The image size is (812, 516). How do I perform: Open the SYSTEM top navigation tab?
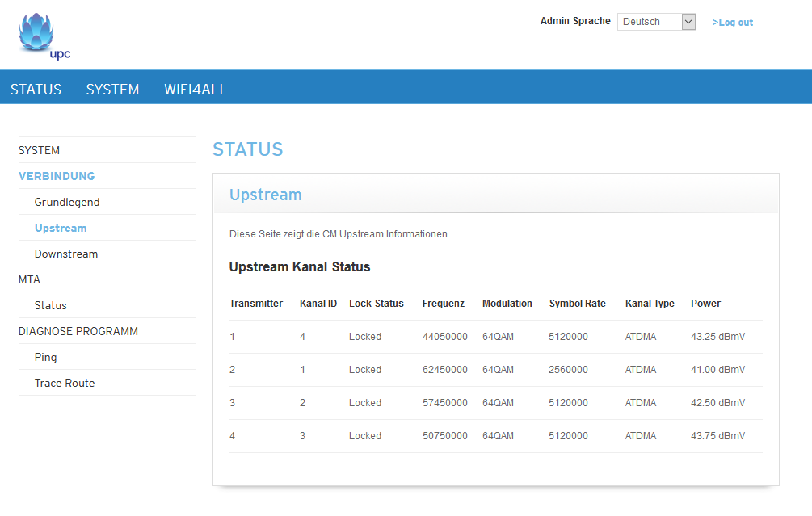(112, 89)
